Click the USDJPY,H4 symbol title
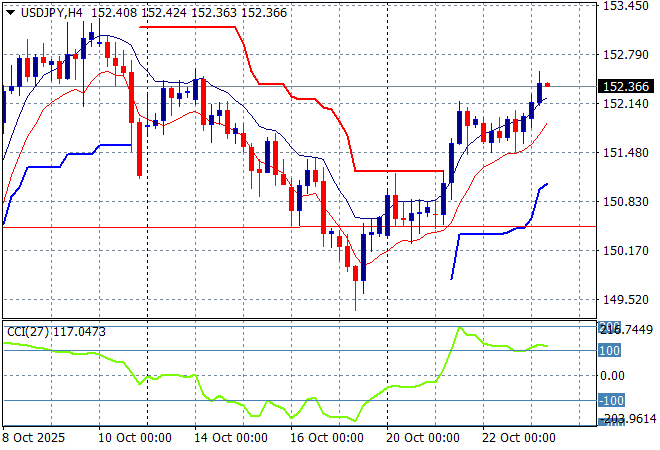 click(44, 11)
